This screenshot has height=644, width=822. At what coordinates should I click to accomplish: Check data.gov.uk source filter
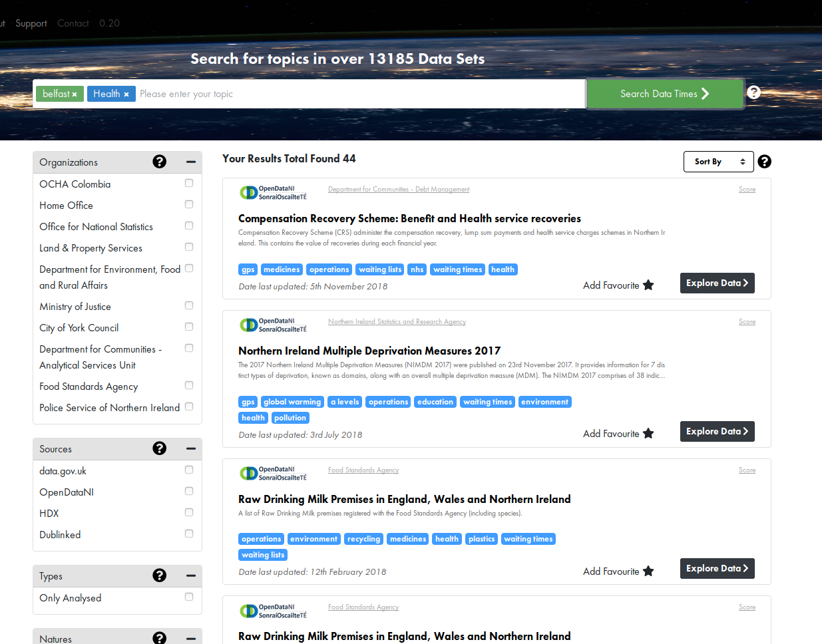[189, 470]
